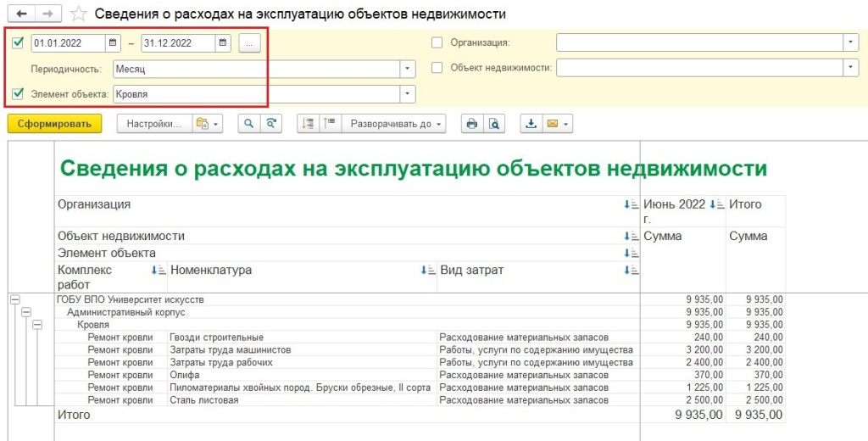
Task: Expand the Объект недвижимости dropdown
Action: 850,68
